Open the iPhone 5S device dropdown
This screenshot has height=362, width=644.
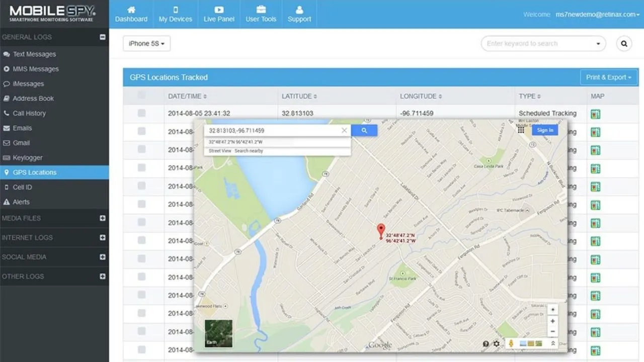146,44
